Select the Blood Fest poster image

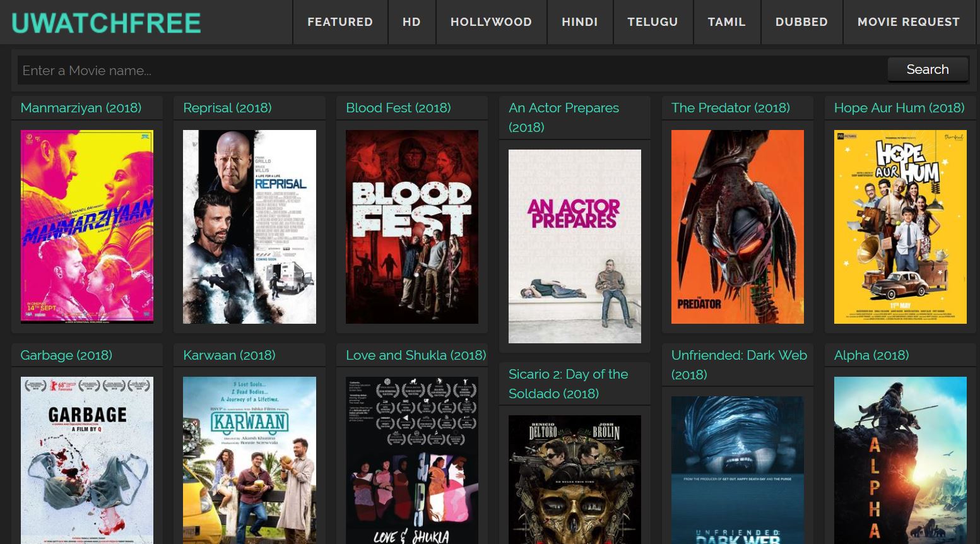412,227
